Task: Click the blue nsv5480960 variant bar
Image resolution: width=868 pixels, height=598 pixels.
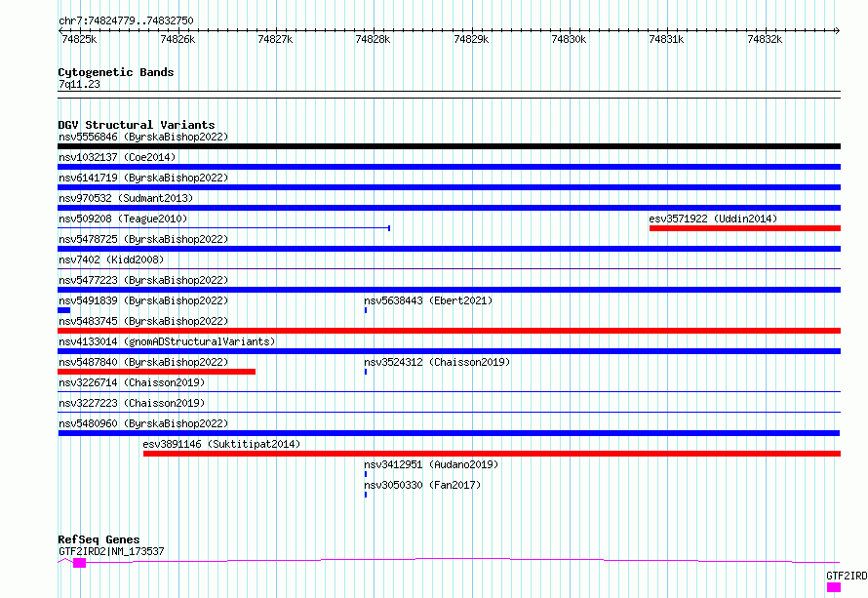Action: [x=449, y=433]
